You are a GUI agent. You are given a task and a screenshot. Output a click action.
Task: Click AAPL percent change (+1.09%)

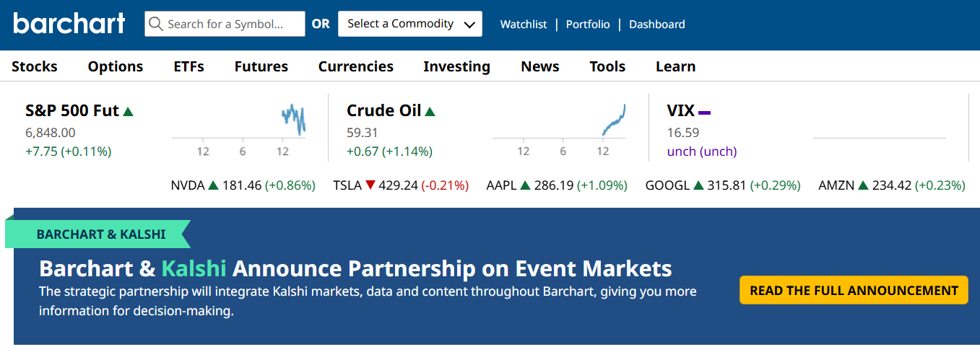coord(602,185)
